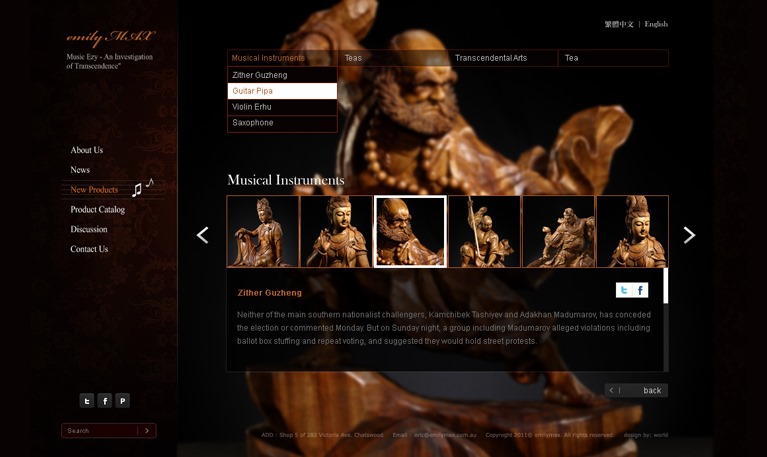This screenshot has width=767, height=457.
Task: Open the News page
Action: pyautogui.click(x=80, y=170)
